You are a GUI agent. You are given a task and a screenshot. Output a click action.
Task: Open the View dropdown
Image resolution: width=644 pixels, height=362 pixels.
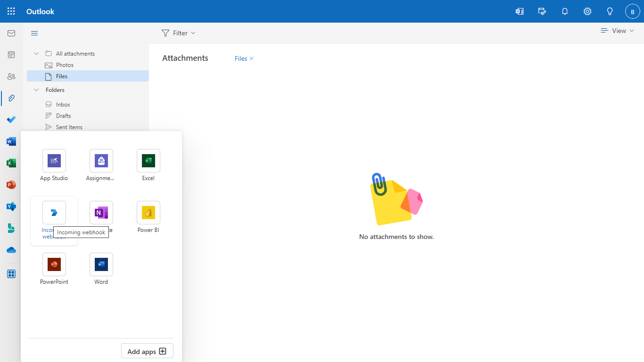617,31
